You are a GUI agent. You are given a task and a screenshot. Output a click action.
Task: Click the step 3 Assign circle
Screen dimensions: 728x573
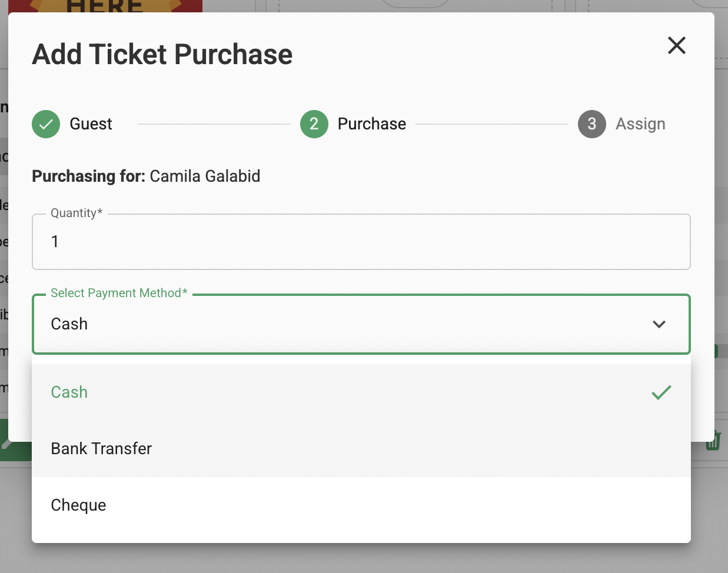(x=592, y=124)
